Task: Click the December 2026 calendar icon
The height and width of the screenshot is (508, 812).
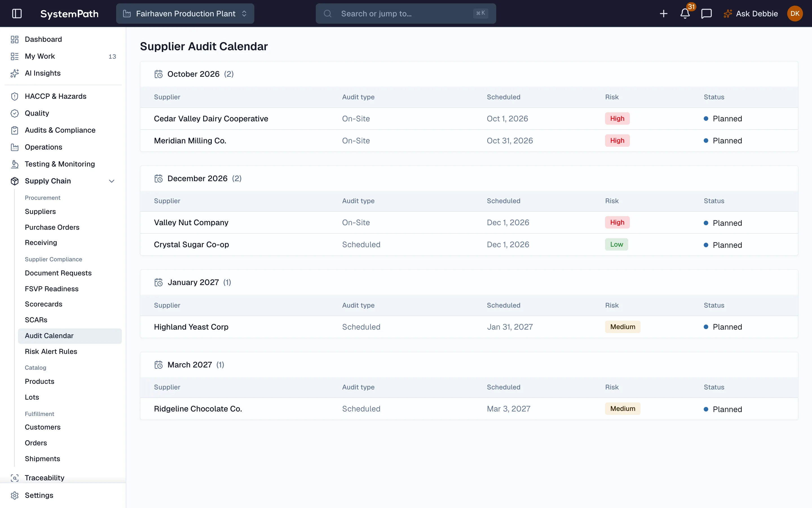Action: [158, 178]
